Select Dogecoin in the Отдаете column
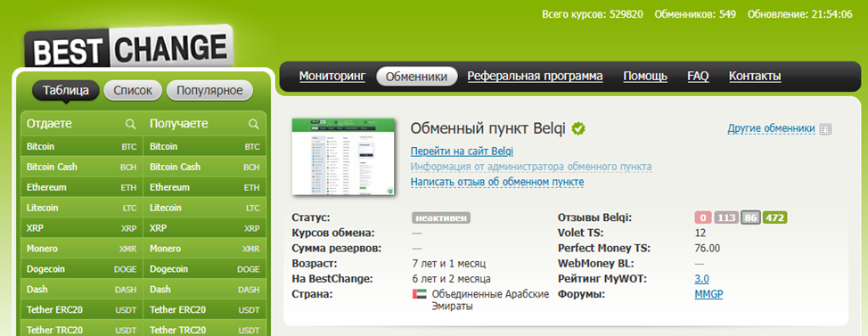The height and width of the screenshot is (336, 868). pos(82,269)
